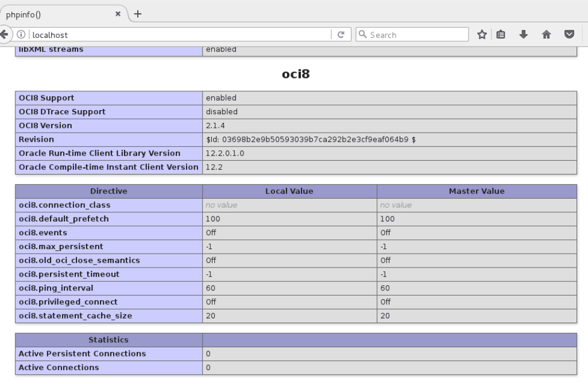
Task: Click inside the localhost address bar
Action: pyautogui.click(x=172, y=34)
